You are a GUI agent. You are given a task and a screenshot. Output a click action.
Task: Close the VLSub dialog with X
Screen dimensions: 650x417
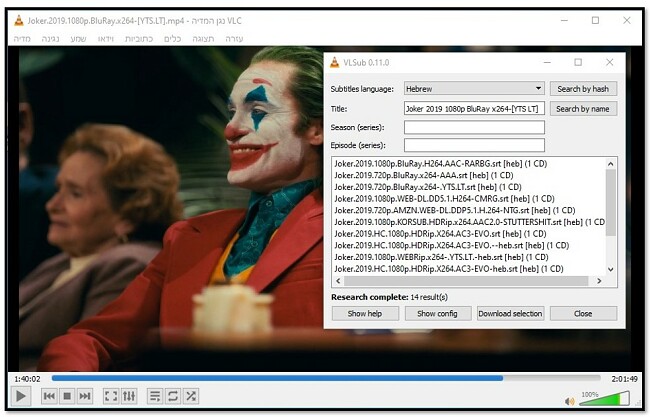click(609, 62)
